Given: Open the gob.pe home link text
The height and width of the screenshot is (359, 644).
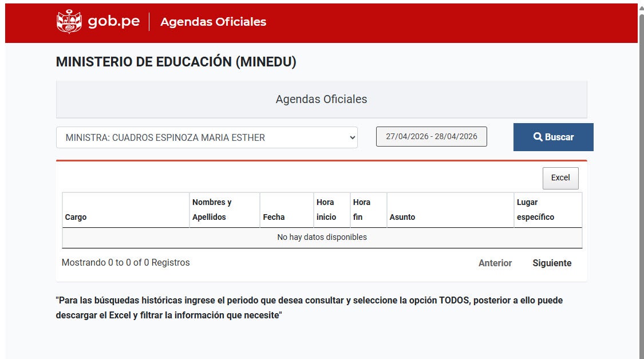Looking at the screenshot, I should point(113,22).
